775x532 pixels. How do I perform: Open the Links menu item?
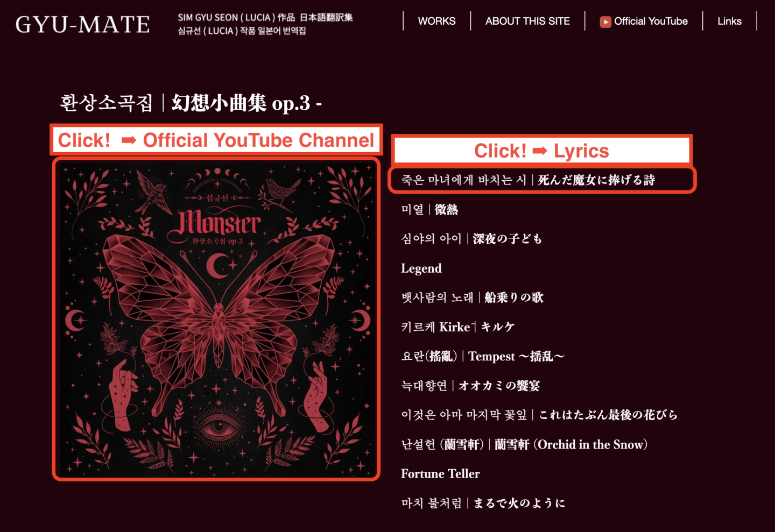729,22
